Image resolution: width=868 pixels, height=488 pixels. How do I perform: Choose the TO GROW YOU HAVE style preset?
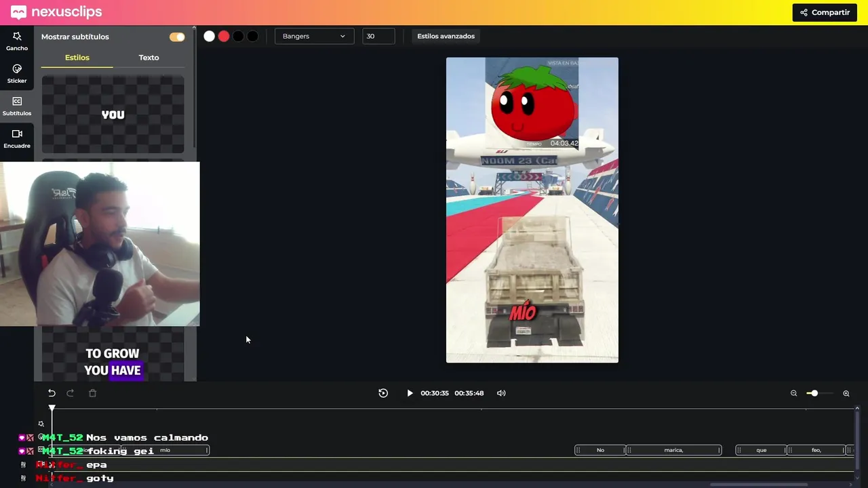click(113, 354)
